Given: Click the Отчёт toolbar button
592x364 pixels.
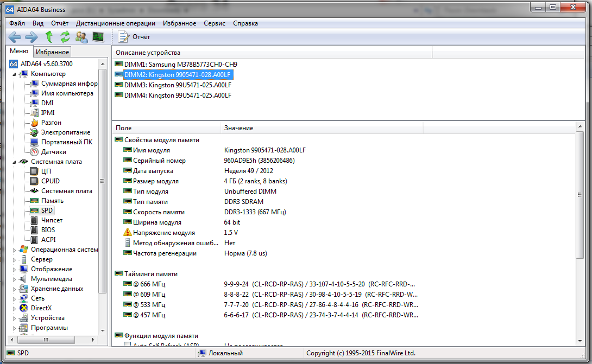Looking at the screenshot, I should [x=134, y=37].
